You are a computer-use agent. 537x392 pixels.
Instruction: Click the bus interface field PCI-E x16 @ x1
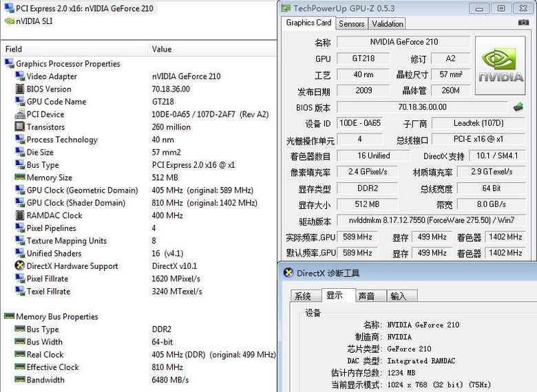click(478, 139)
